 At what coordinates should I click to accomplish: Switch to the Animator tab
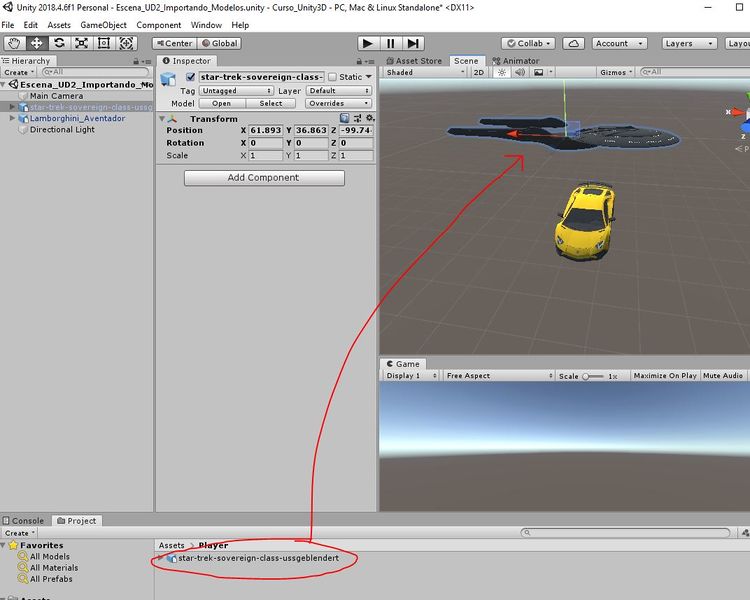click(x=516, y=61)
